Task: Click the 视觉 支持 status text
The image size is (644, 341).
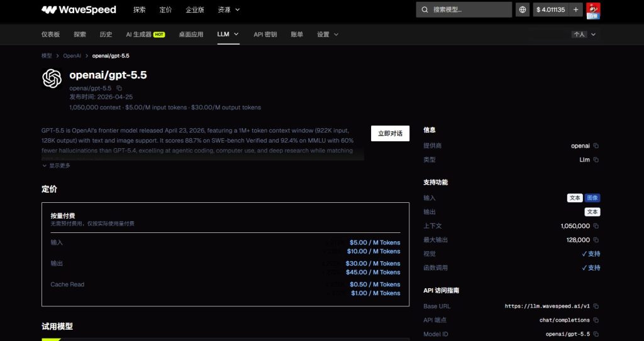Action: pos(591,254)
